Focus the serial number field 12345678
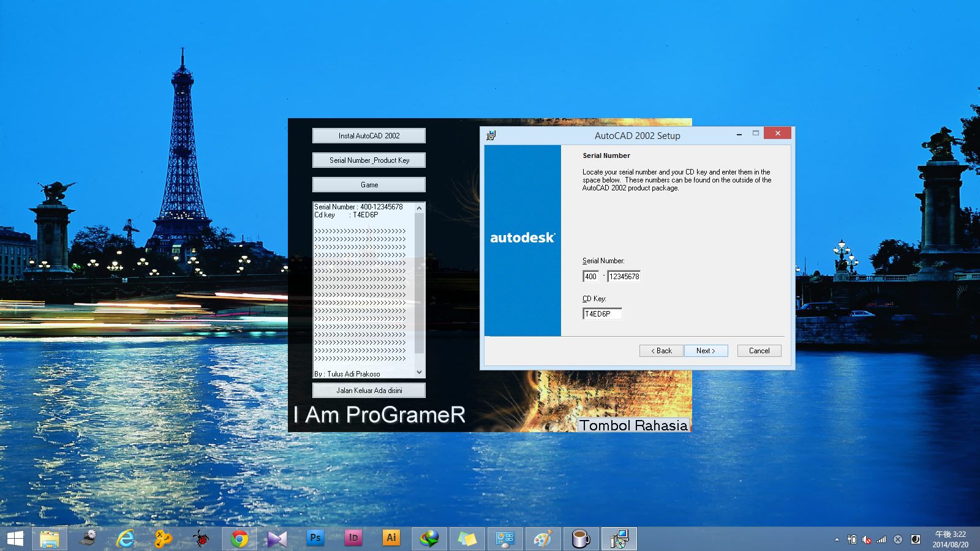 click(x=624, y=277)
